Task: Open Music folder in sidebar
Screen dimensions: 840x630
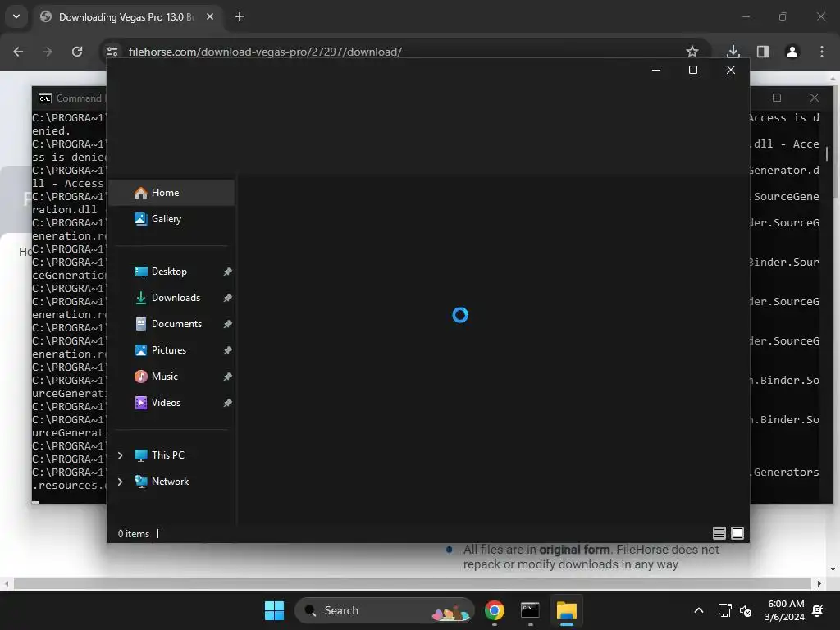Action: [171, 377]
